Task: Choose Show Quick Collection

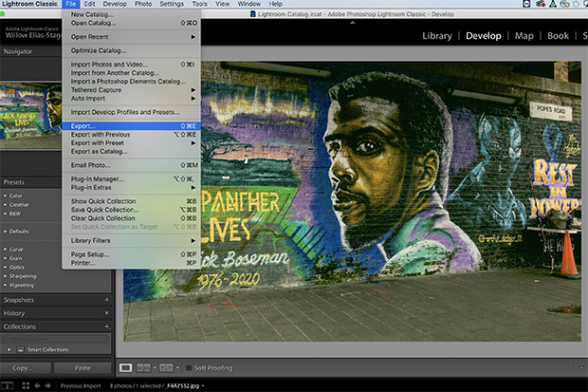Action: (x=131, y=201)
